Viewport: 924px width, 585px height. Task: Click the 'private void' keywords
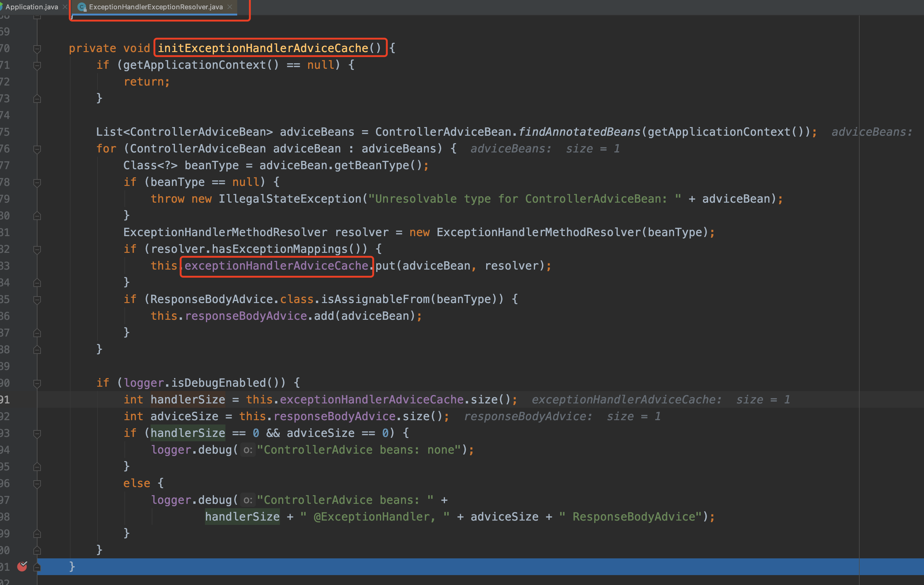pyautogui.click(x=109, y=48)
